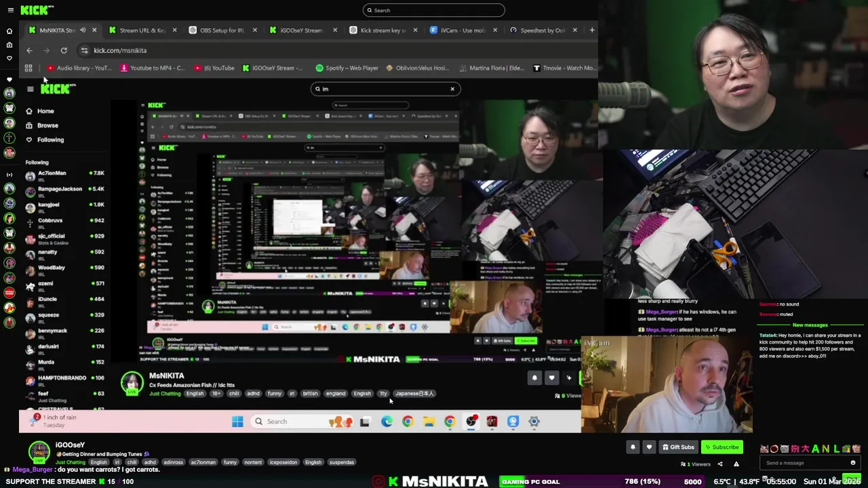Image resolution: width=868 pixels, height=488 pixels.
Task: Click the british tag under MsNIKITA
Action: [x=310, y=394]
